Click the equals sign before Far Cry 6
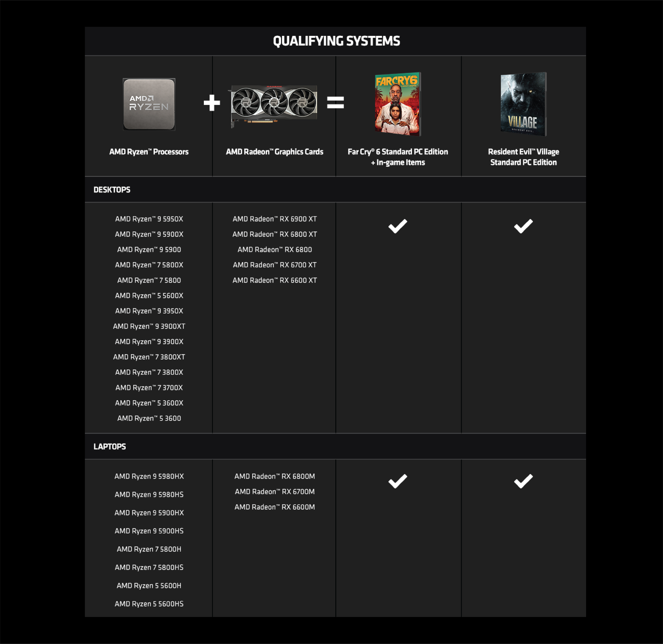The image size is (663, 644). click(x=335, y=102)
